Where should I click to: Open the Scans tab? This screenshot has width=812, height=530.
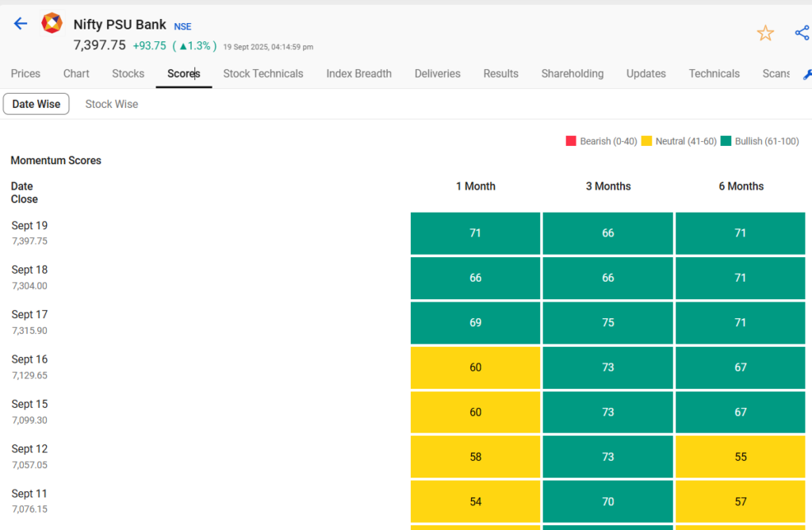click(776, 74)
